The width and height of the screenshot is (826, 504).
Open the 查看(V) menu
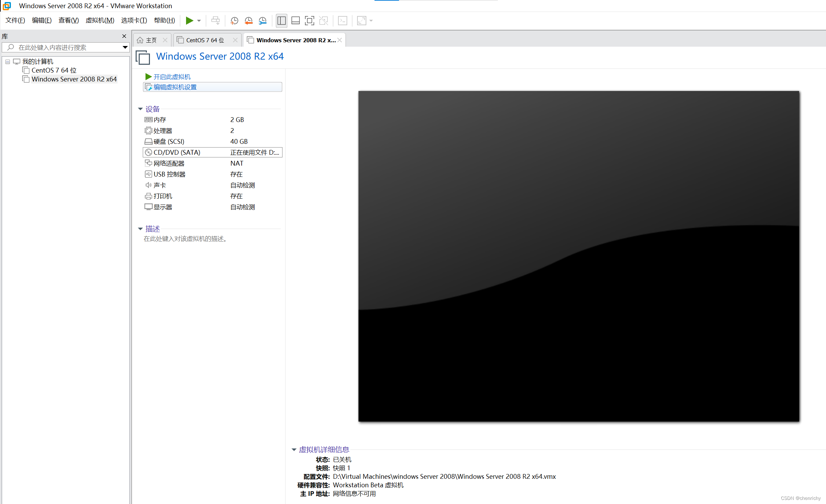68,20
